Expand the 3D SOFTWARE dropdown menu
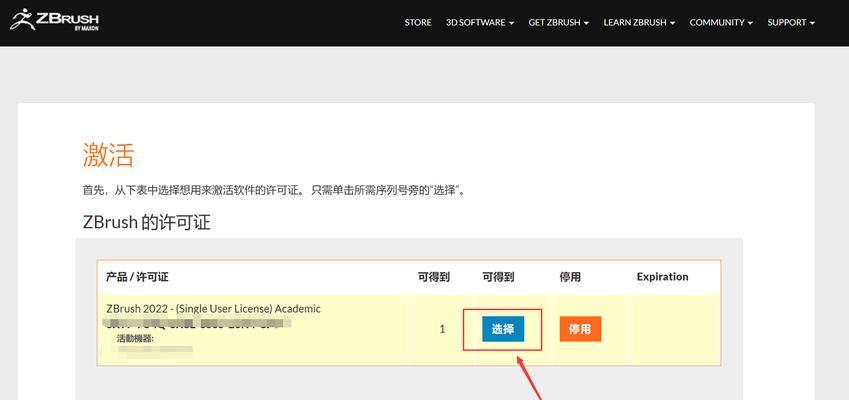 click(480, 23)
